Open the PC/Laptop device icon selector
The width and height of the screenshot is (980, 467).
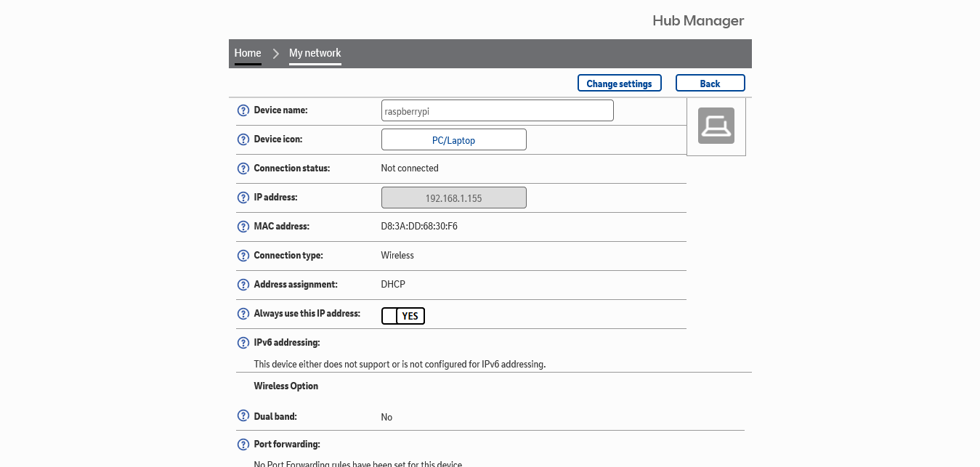coord(454,139)
